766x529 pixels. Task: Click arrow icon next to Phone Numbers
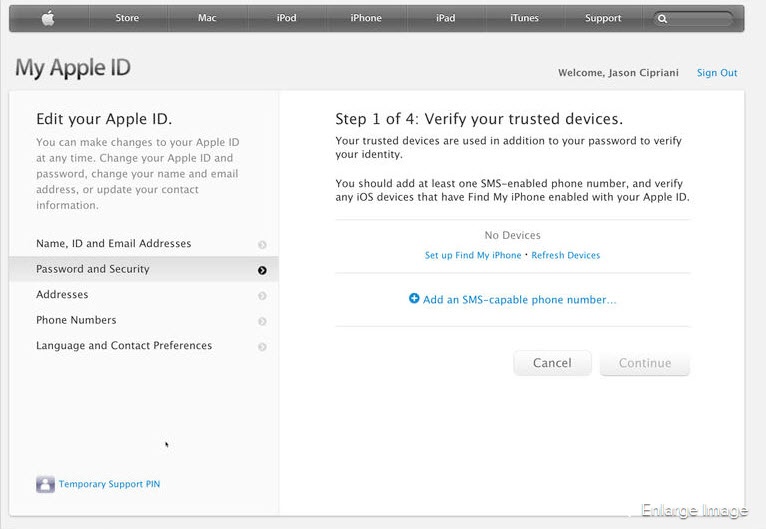coord(262,321)
